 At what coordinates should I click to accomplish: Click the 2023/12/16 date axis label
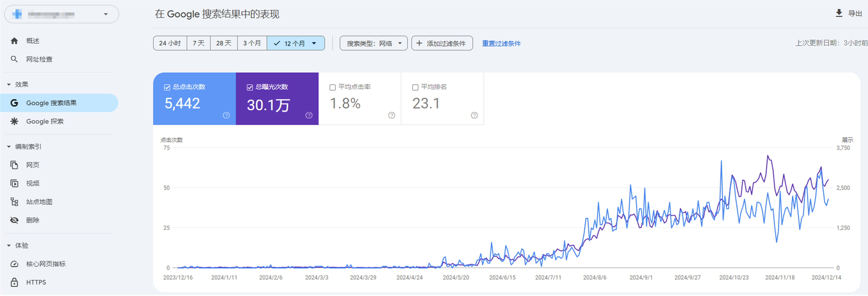pos(178,277)
